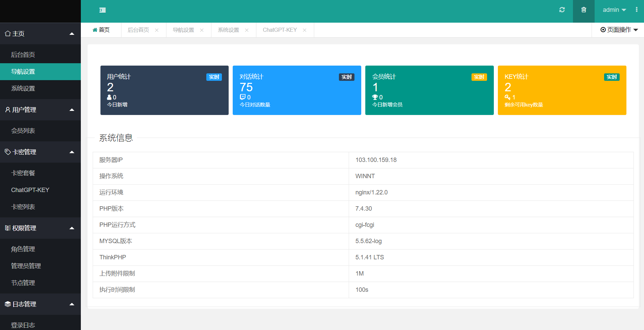This screenshot has height=330, width=644.
Task: Open 管理员管理 in the sidebar
Action: 40,266
